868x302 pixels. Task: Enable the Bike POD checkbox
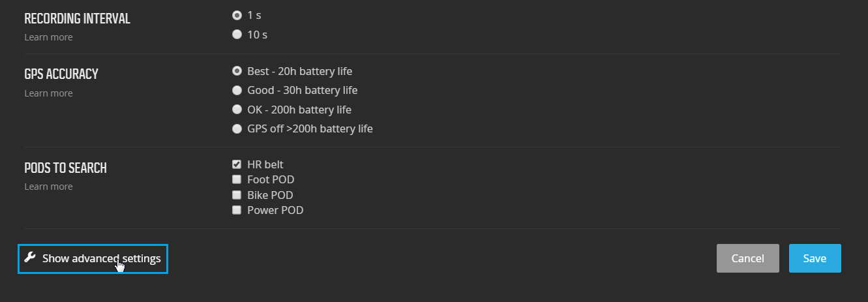237,195
